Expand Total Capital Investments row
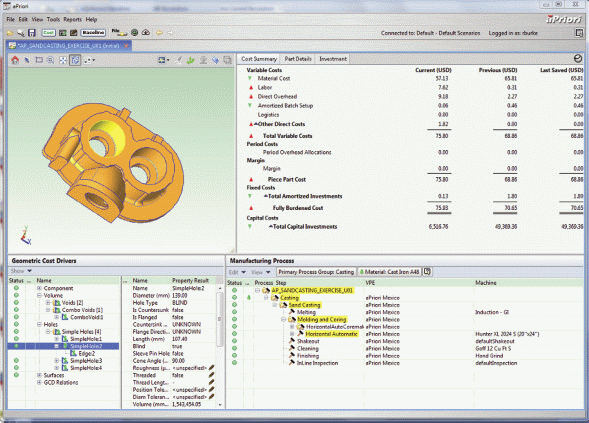589x423 pixels. 270,227
